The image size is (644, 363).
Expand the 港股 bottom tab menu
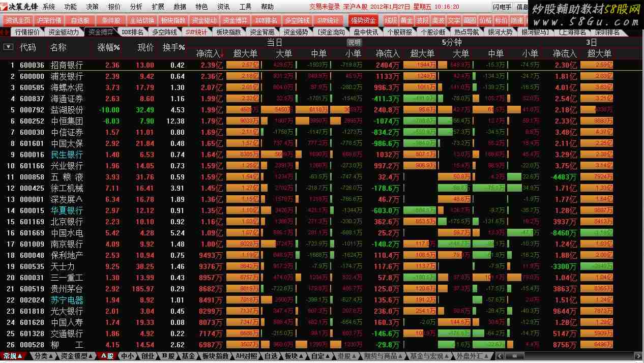(347, 356)
